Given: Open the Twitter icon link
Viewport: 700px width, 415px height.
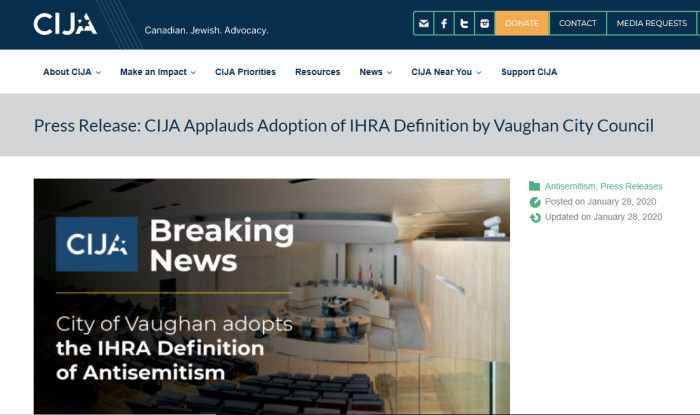Looking at the screenshot, I should point(464,23).
